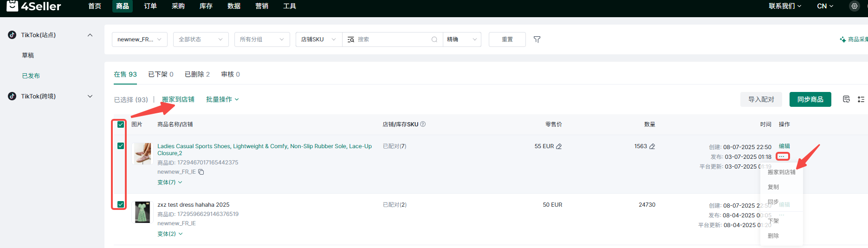Expand the 批量操作 bulk actions dropdown
The width and height of the screenshot is (868, 248).
click(x=222, y=99)
